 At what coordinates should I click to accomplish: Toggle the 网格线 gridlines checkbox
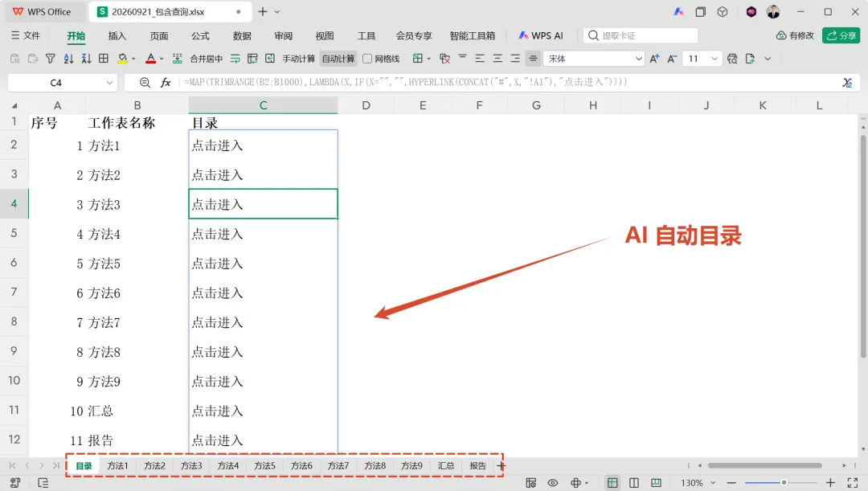tap(367, 59)
